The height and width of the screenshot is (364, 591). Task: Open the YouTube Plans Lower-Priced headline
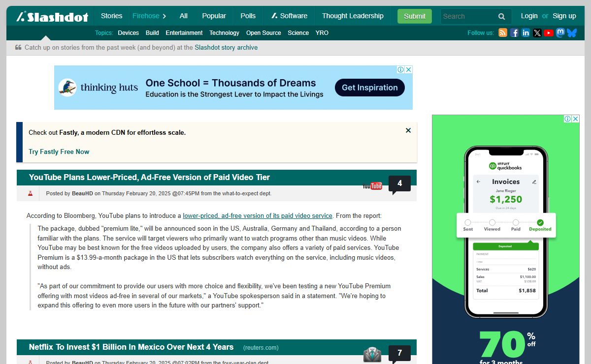coord(149,177)
